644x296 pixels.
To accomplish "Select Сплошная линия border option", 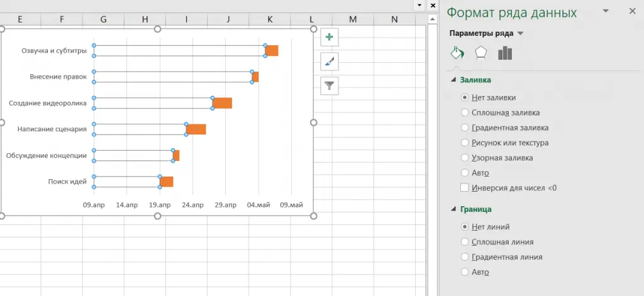I will 465,241.
